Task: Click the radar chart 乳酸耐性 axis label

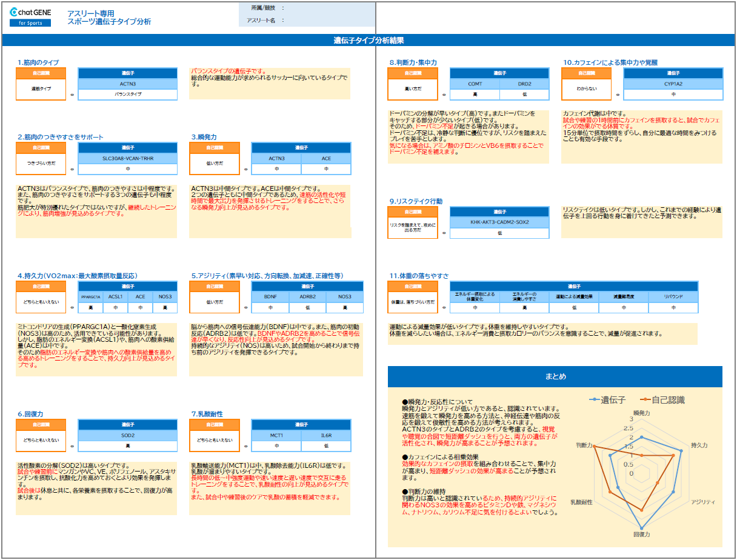Action: point(581,503)
